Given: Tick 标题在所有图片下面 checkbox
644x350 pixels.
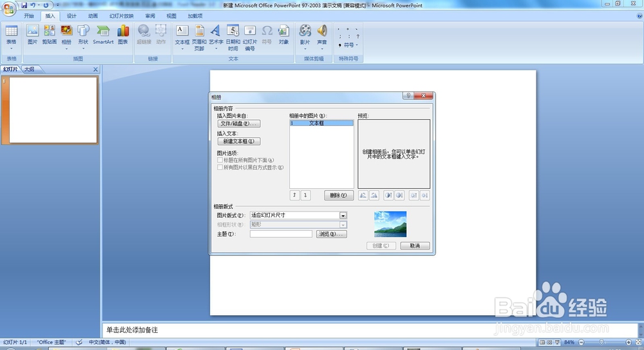Looking at the screenshot, I should click(x=220, y=160).
